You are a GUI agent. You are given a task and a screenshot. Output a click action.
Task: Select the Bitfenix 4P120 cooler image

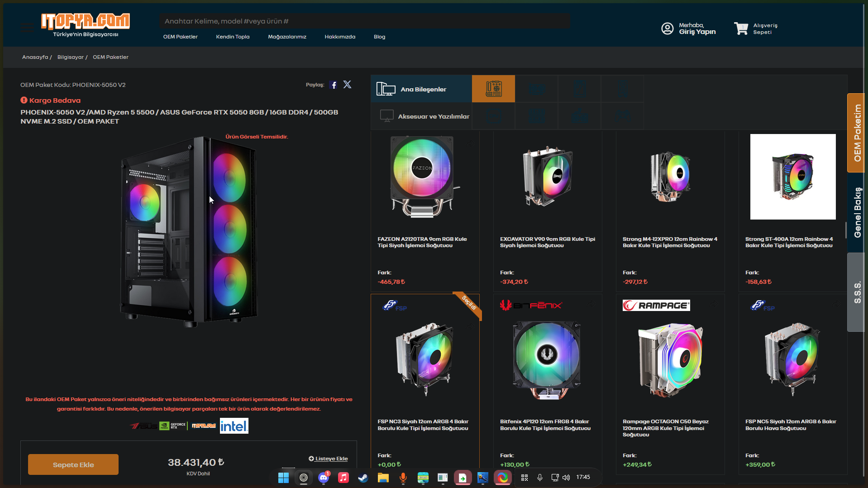click(547, 359)
